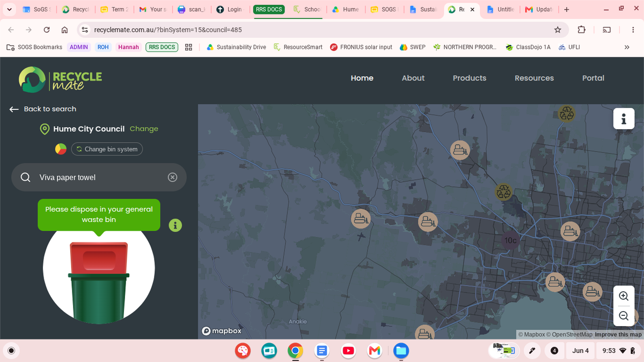
Task: Open a new browser tab
Action: point(567,10)
